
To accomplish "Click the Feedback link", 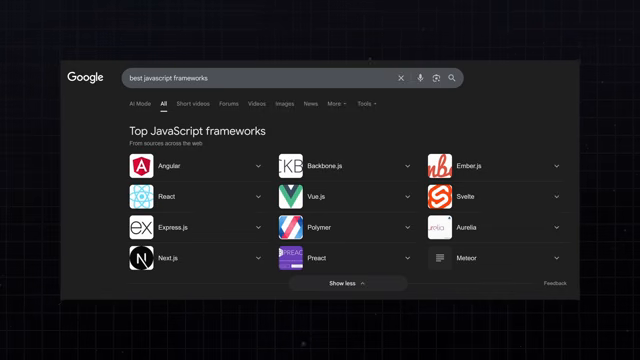I will [555, 283].
